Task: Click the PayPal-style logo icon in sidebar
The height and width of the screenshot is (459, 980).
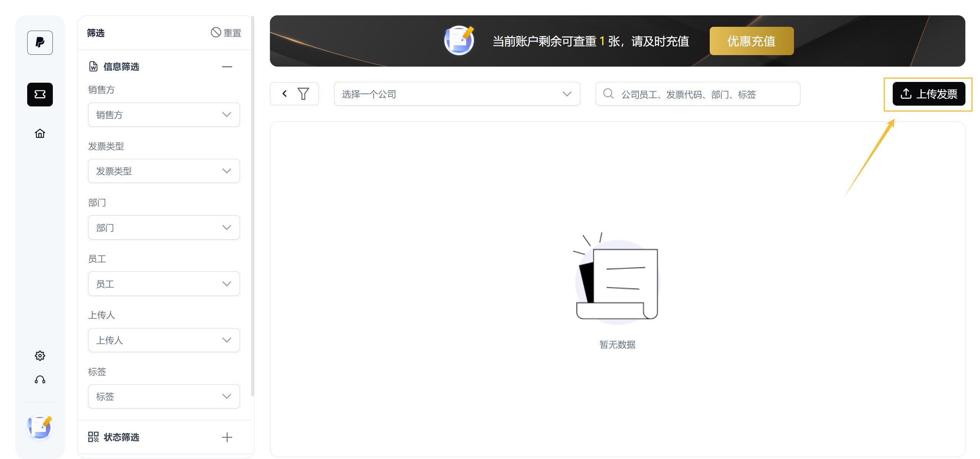Action: tap(40, 42)
